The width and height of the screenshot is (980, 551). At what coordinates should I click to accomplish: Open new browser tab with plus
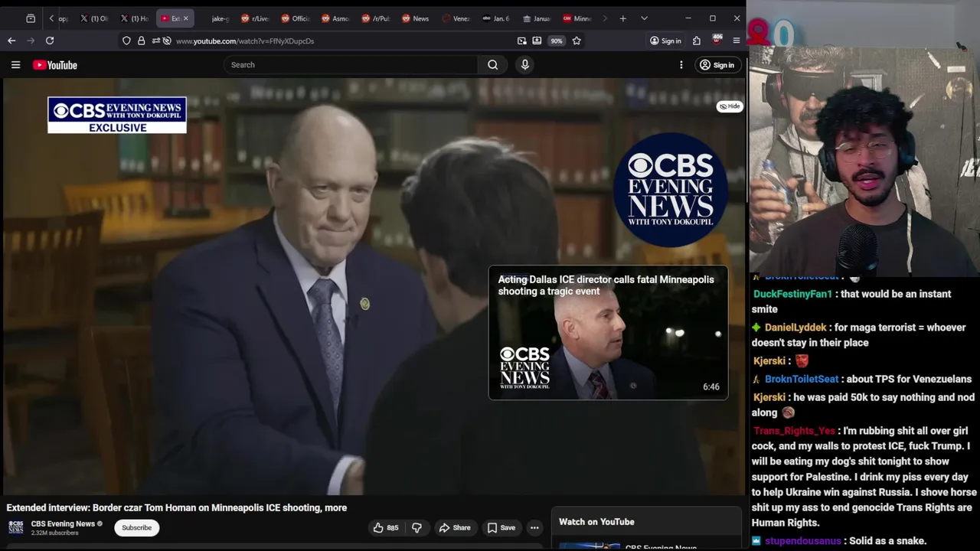[622, 18]
